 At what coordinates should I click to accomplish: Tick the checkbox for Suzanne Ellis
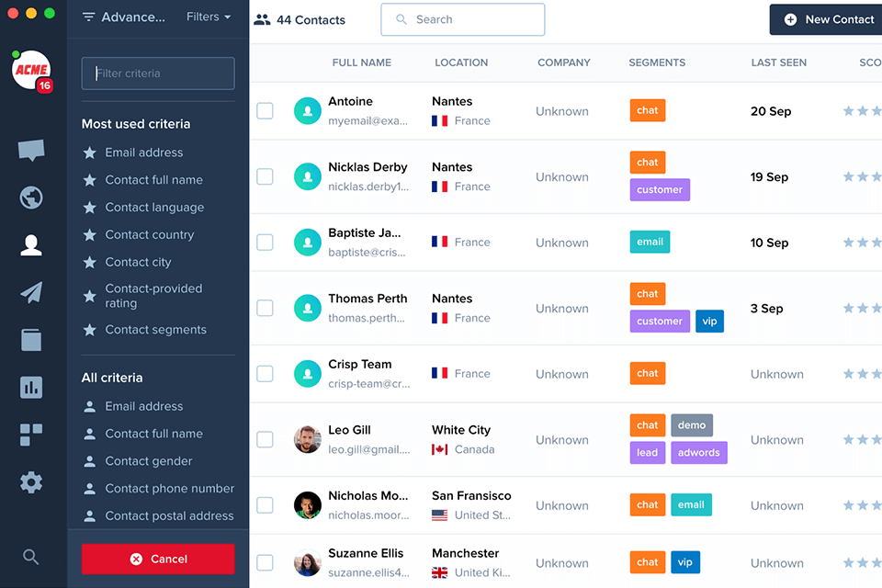265,562
